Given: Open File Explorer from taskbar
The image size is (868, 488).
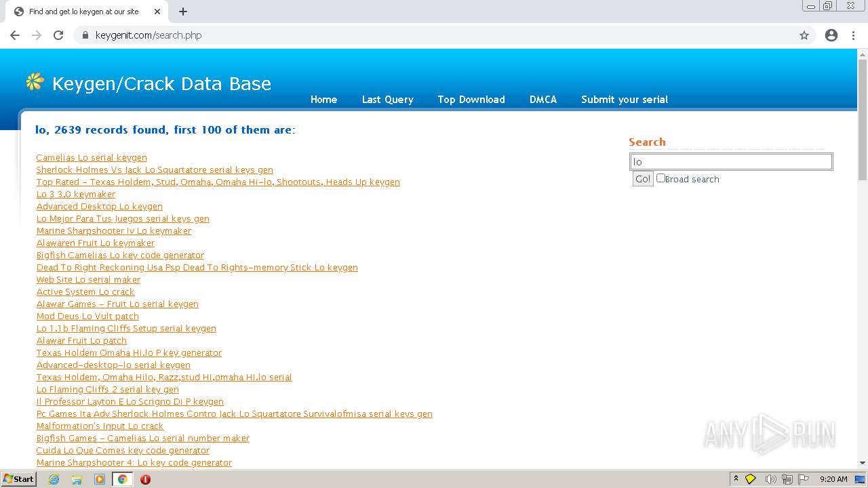Looking at the screenshot, I should (x=77, y=479).
